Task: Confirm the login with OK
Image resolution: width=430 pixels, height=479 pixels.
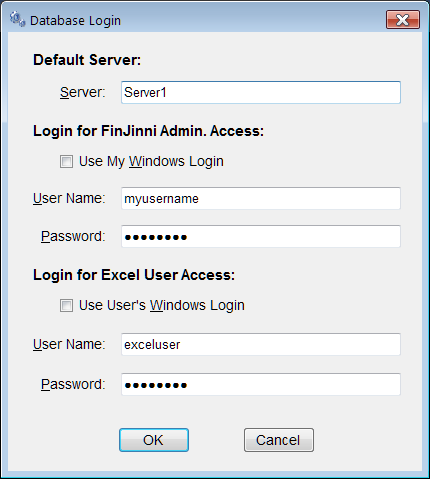Action: 154,440
